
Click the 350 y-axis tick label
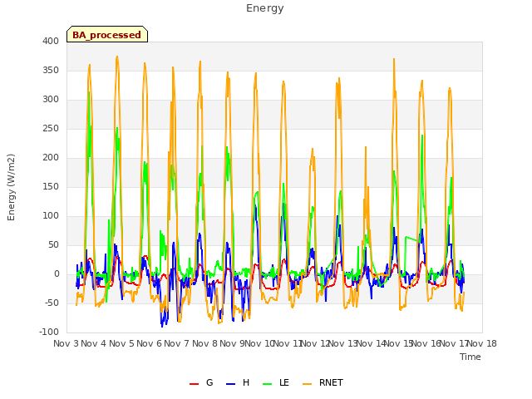(x=51, y=70)
